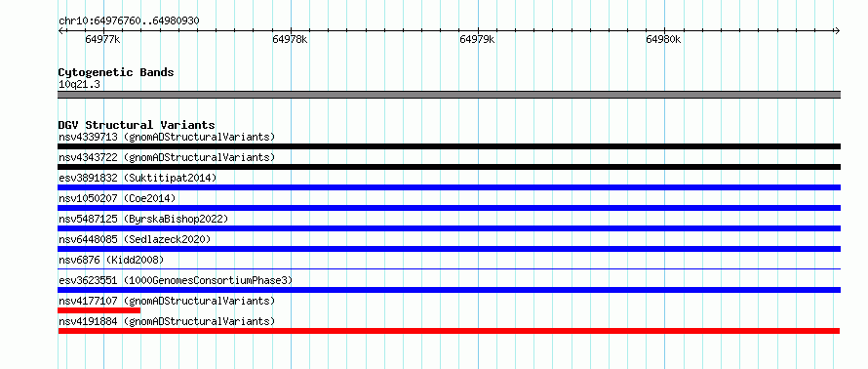Select the esv3891832 blue variant bar
The image size is (868, 369).
pos(449,187)
